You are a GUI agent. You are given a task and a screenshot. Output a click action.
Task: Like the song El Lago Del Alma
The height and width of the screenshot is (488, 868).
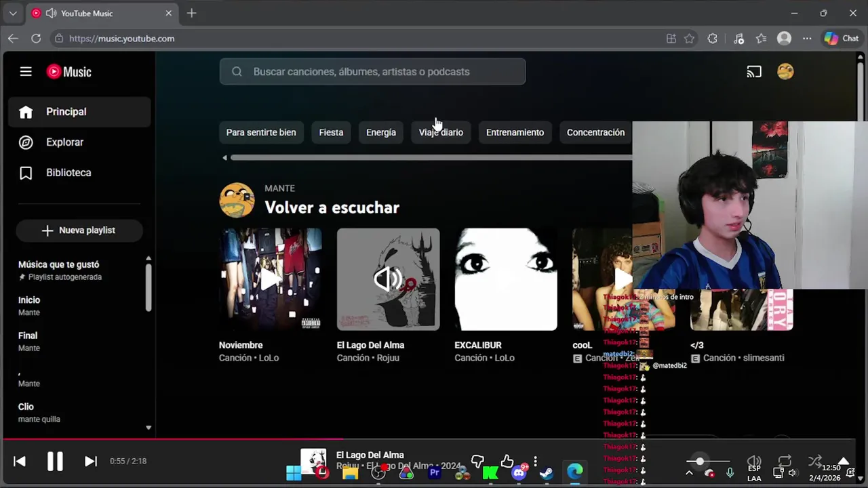coord(507,461)
